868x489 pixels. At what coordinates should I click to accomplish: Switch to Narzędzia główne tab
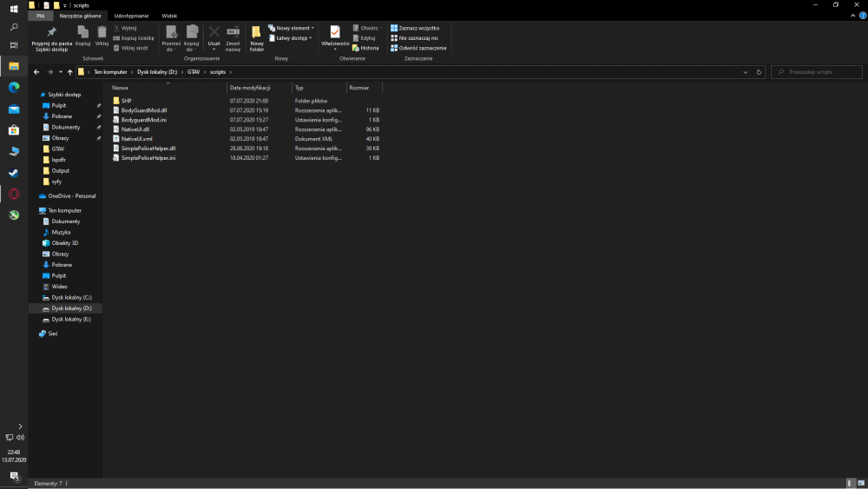tap(80, 16)
